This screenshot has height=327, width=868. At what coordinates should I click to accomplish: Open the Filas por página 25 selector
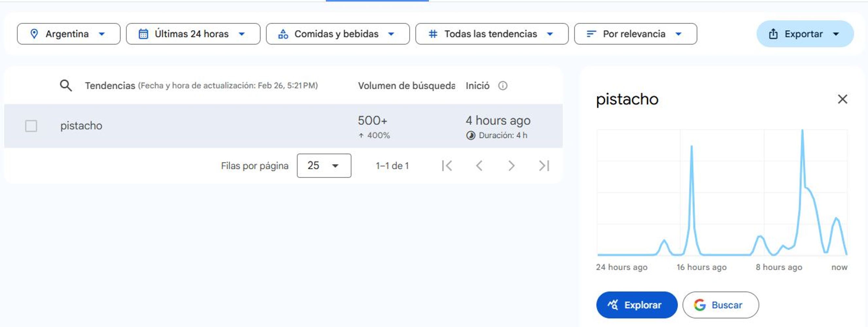point(324,166)
